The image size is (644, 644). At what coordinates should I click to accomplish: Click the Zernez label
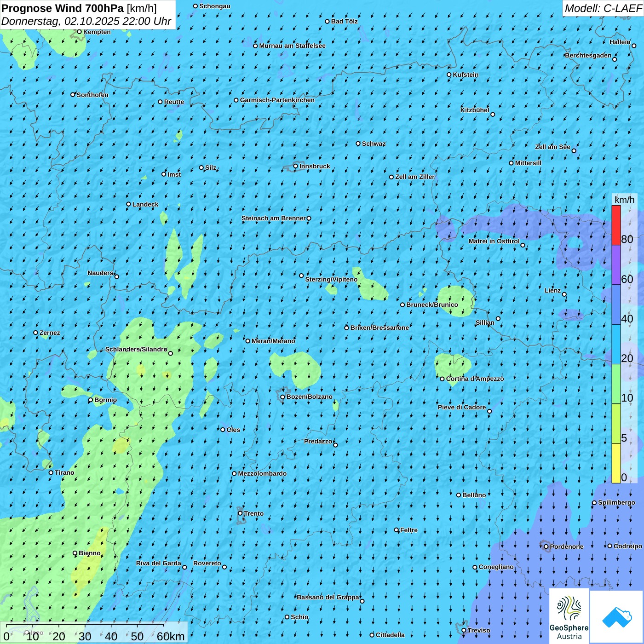(50, 333)
